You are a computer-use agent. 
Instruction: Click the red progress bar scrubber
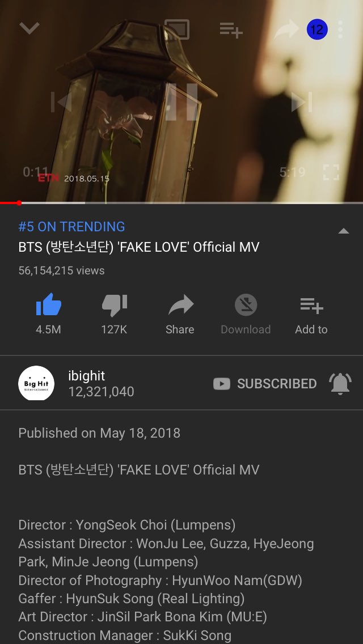click(19, 202)
